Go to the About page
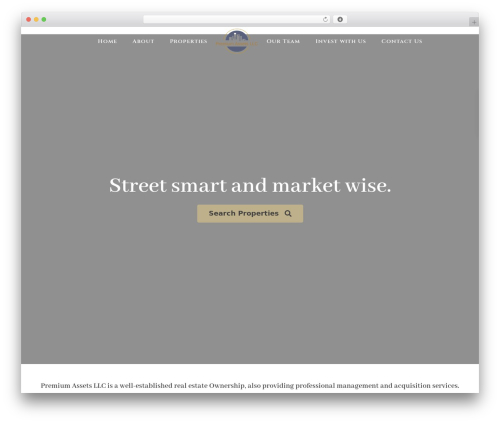This screenshot has height=423, width=500. click(143, 41)
